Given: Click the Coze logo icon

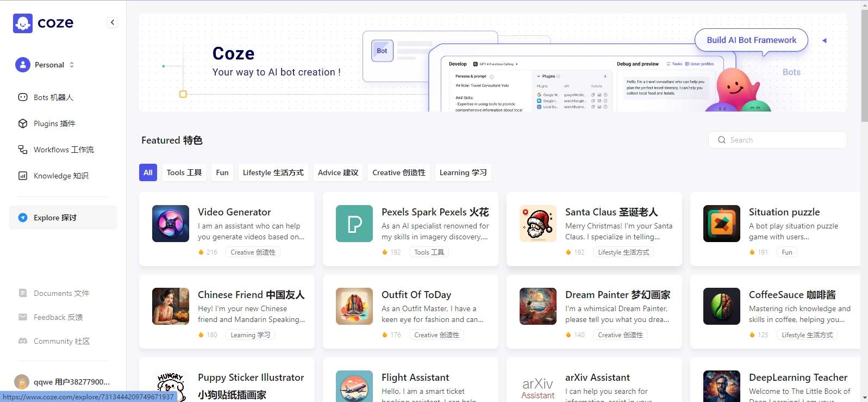Looking at the screenshot, I should pos(23,23).
